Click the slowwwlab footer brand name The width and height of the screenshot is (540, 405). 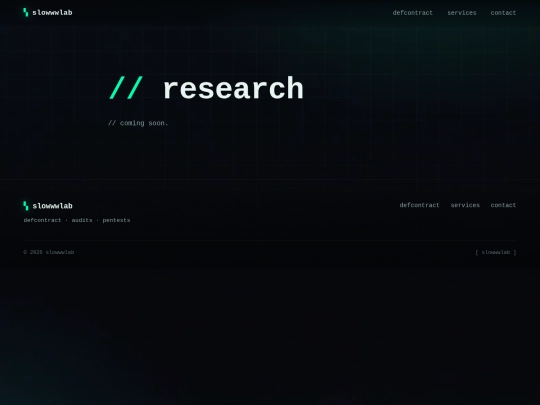click(x=52, y=206)
